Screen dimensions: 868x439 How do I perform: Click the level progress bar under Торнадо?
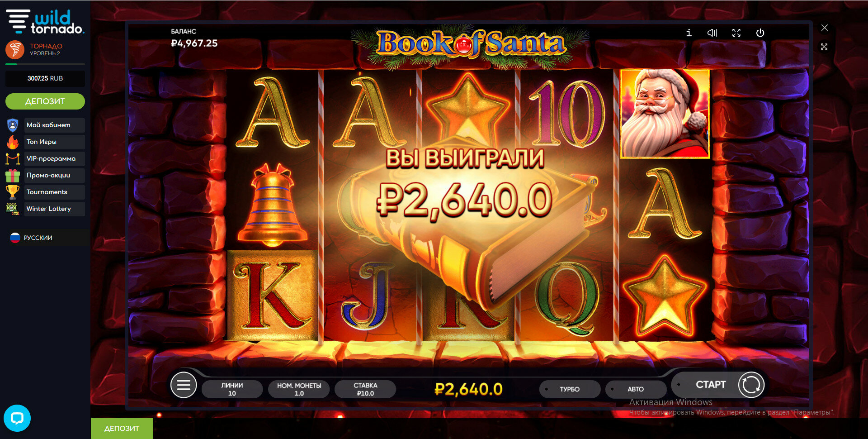coord(45,64)
